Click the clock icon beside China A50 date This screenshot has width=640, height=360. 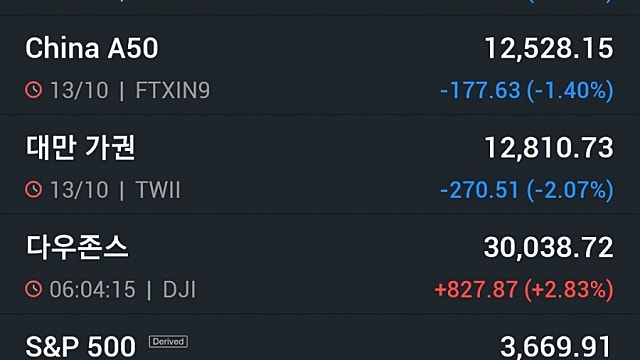pos(33,90)
